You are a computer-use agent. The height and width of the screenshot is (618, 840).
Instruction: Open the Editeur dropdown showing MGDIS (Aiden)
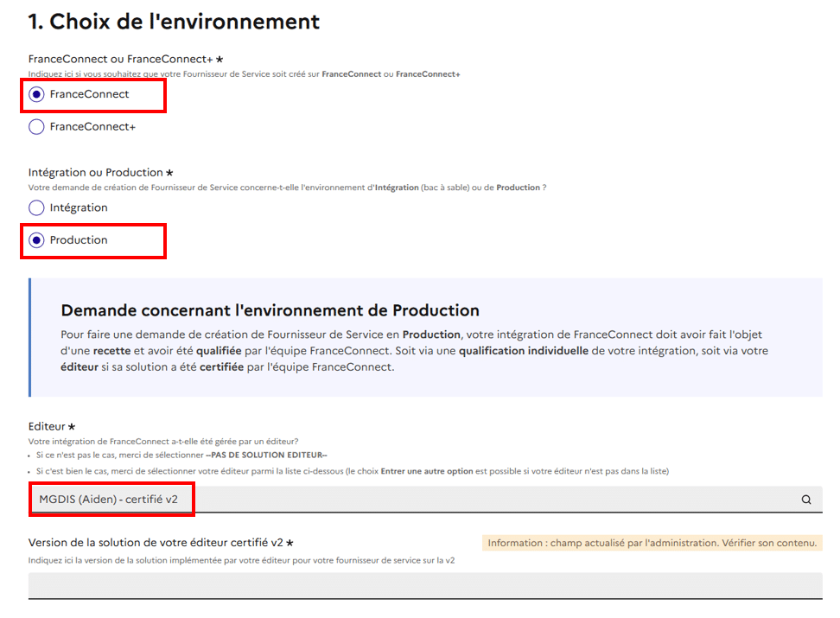click(415, 500)
